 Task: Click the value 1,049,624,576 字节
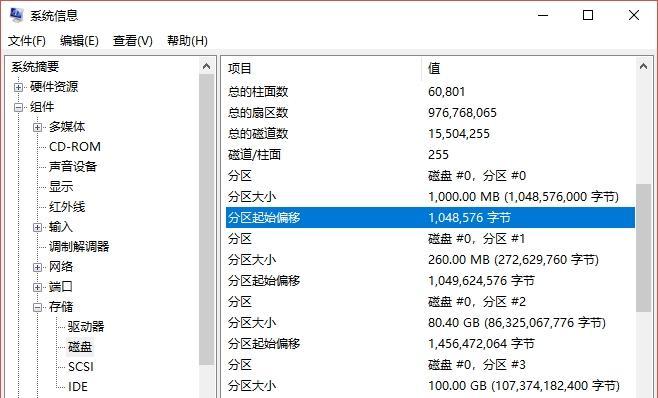tap(481, 281)
